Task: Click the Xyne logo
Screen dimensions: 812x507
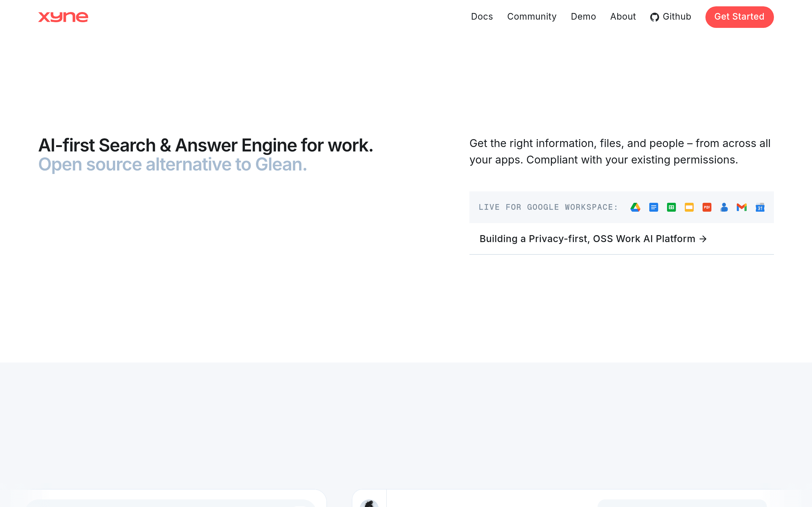Action: point(63,17)
